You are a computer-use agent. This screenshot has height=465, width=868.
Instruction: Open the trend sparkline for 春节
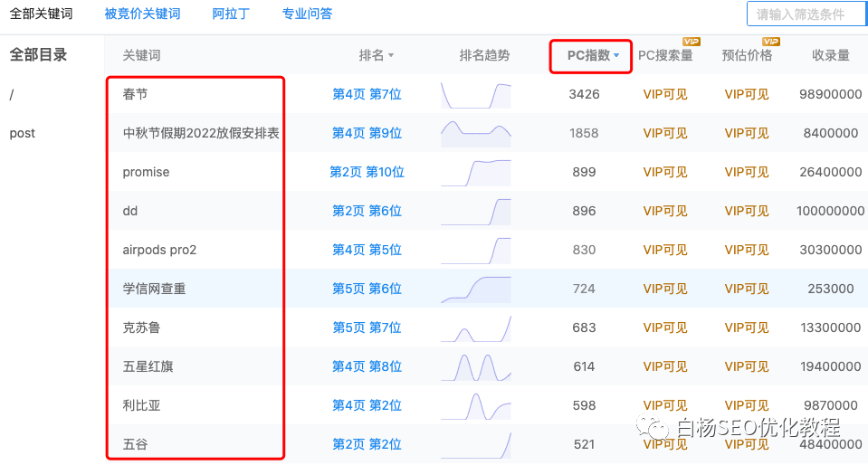pyautogui.click(x=476, y=95)
